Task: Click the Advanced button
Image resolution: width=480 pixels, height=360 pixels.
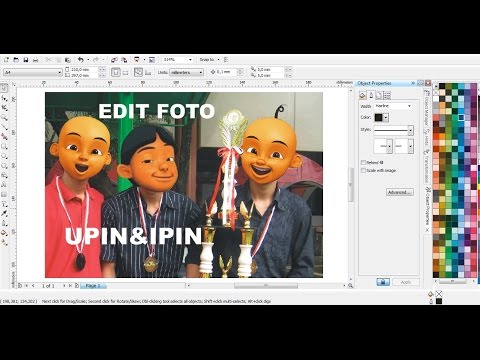Action: tap(400, 192)
